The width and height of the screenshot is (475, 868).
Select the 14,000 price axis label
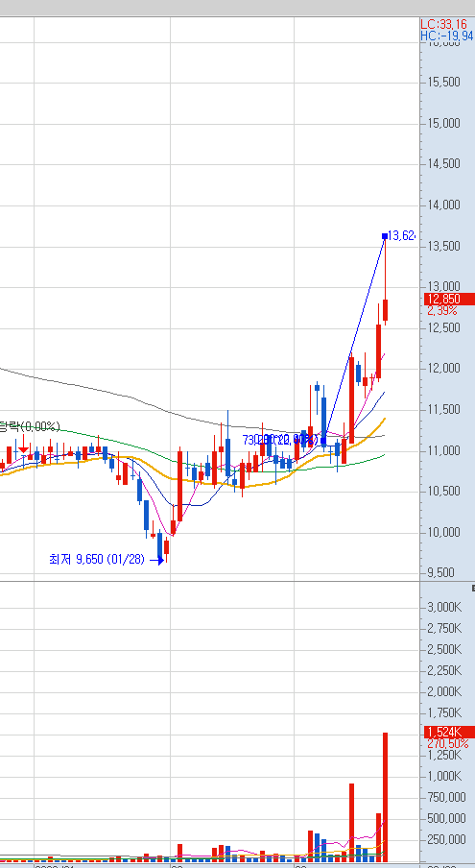pyautogui.click(x=443, y=205)
